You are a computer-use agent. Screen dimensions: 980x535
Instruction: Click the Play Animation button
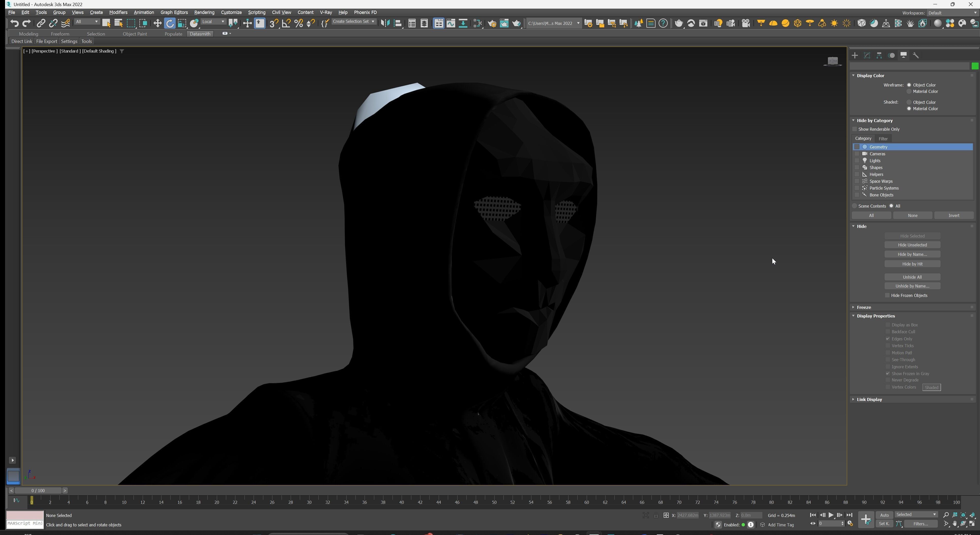831,515
